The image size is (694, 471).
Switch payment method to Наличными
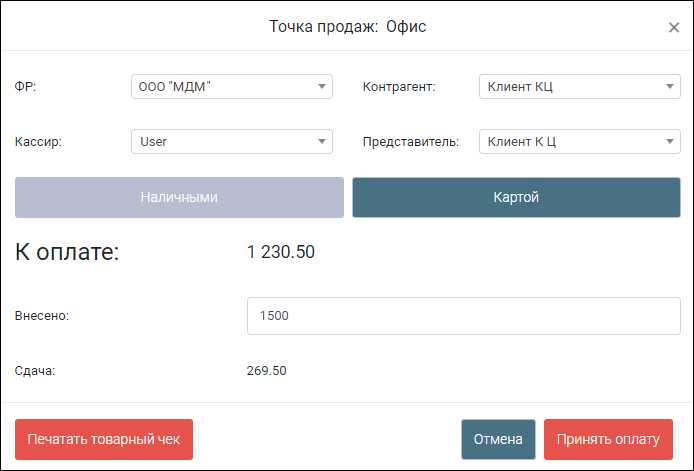tap(179, 197)
